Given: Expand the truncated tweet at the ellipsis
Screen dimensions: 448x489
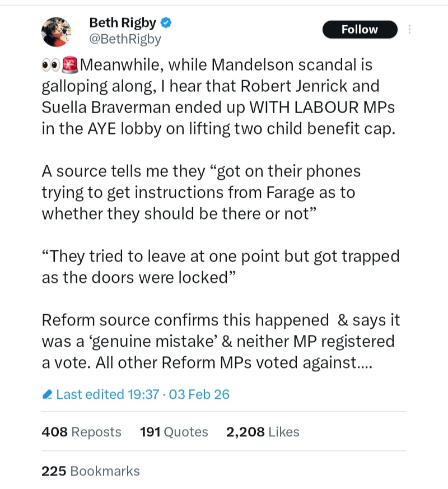Looking at the screenshot, I should [365, 362].
